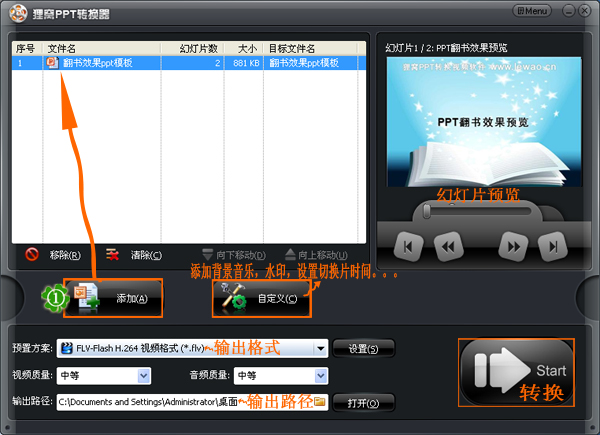Click the 文件名 column header

pos(102,49)
